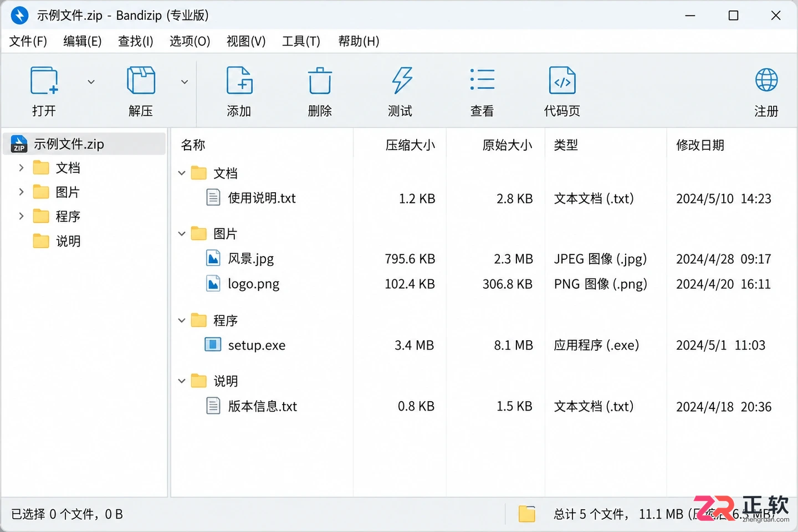Open the 视图(V) menu
Viewport: 798px width, 532px height.
click(246, 42)
